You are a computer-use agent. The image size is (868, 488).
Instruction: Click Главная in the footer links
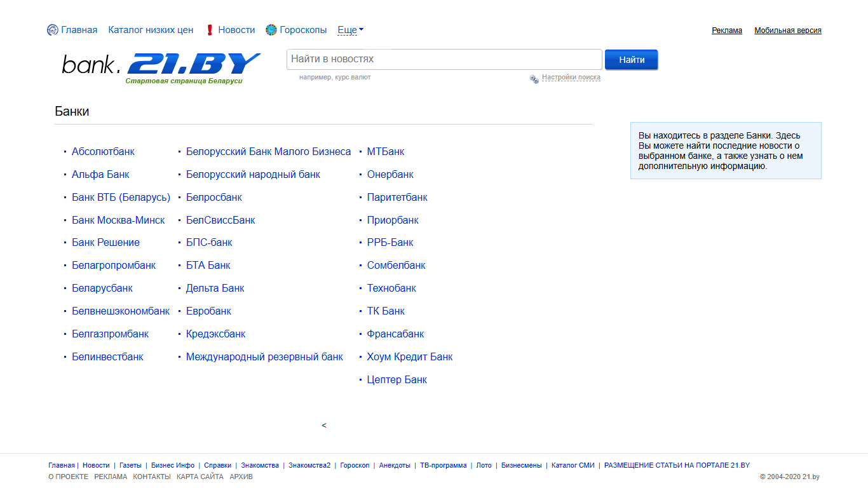(62, 466)
